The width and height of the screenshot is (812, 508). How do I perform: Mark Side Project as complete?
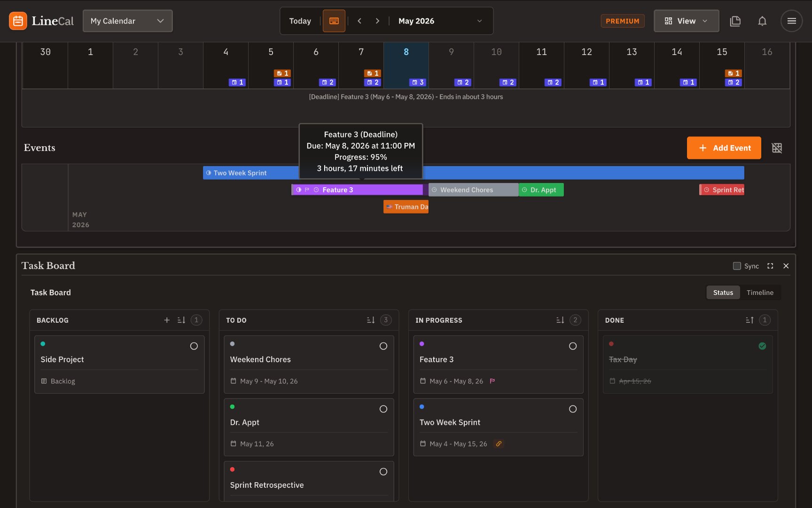[194, 346]
